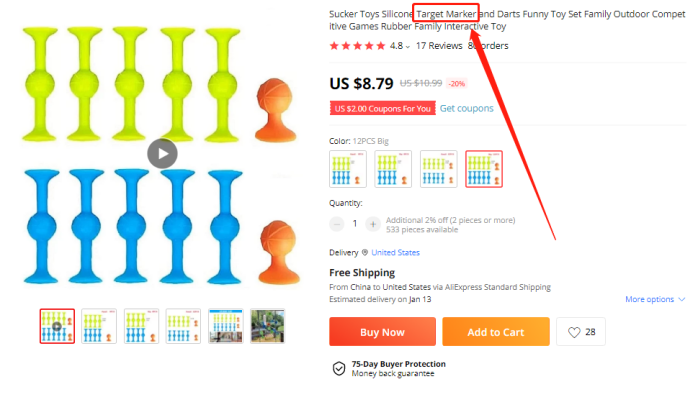Select the first color variant swatch
Screen dimensions: 698x398
pos(348,169)
